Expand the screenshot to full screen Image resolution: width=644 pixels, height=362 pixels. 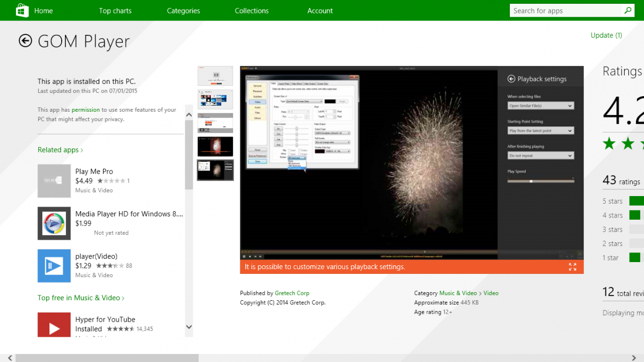pyautogui.click(x=573, y=267)
